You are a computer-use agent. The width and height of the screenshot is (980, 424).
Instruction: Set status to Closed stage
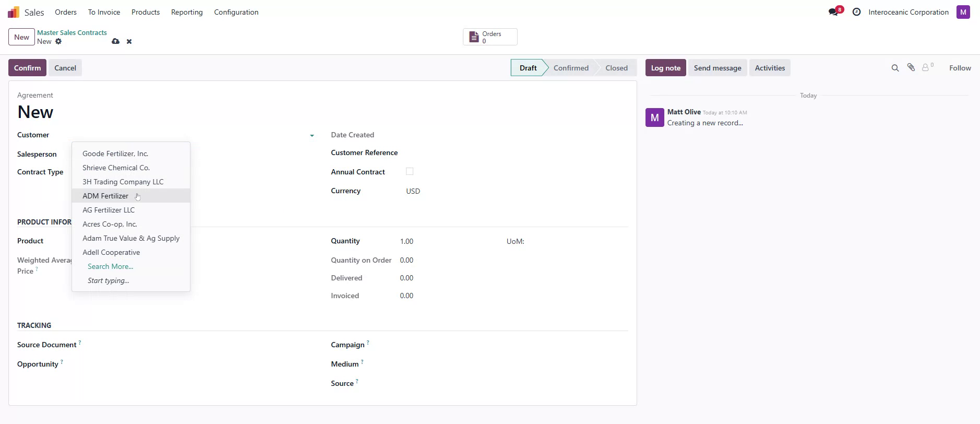point(616,68)
